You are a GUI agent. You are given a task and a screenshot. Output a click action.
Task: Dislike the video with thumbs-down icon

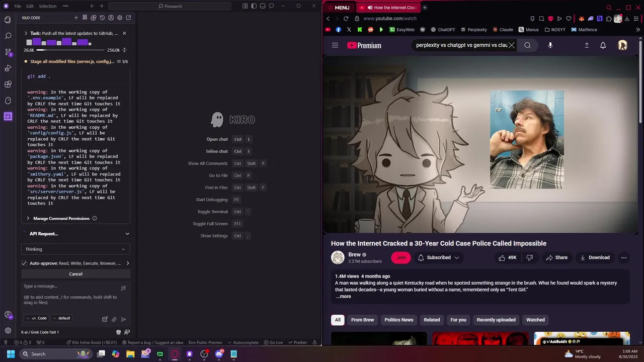pos(529,257)
